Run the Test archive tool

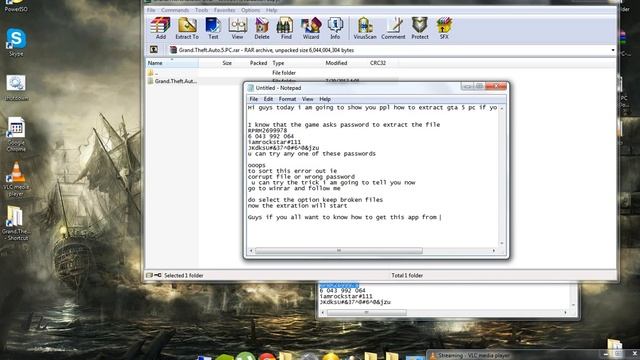click(x=213, y=28)
